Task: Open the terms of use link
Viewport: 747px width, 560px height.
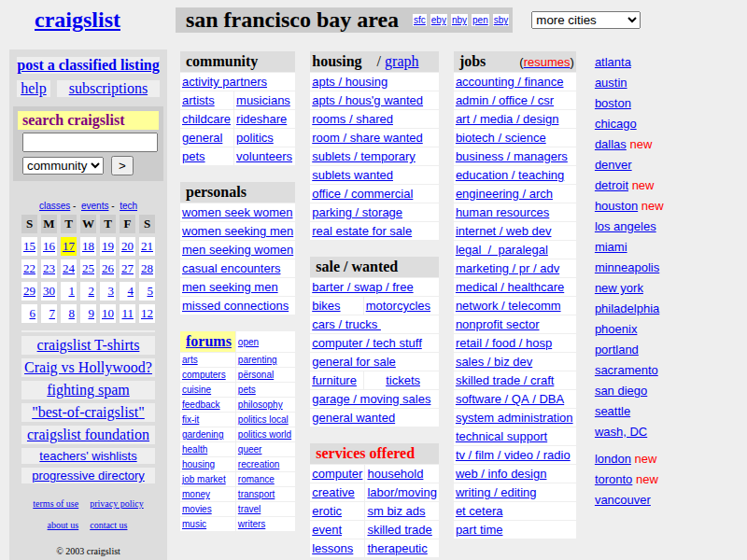Action: (56, 504)
